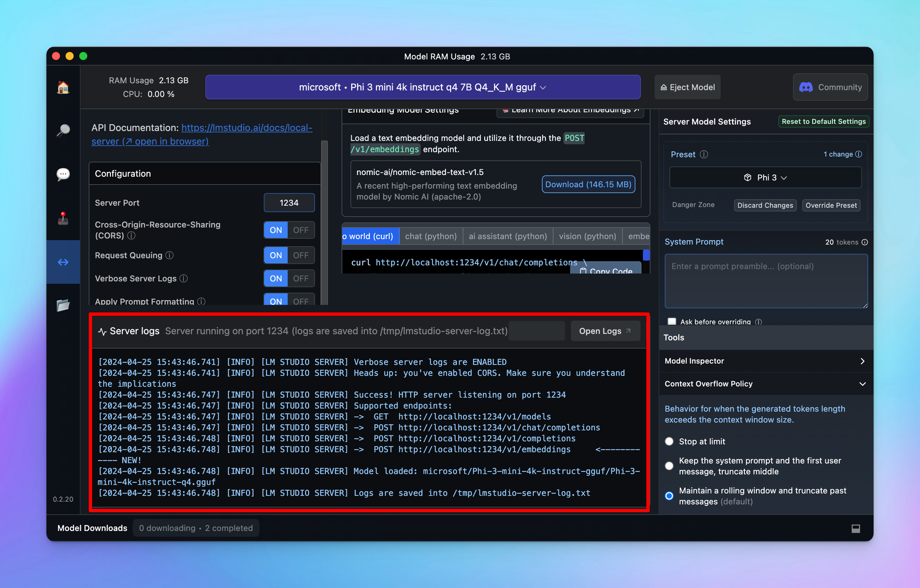Open the Playground joystick tab

pos(63,218)
